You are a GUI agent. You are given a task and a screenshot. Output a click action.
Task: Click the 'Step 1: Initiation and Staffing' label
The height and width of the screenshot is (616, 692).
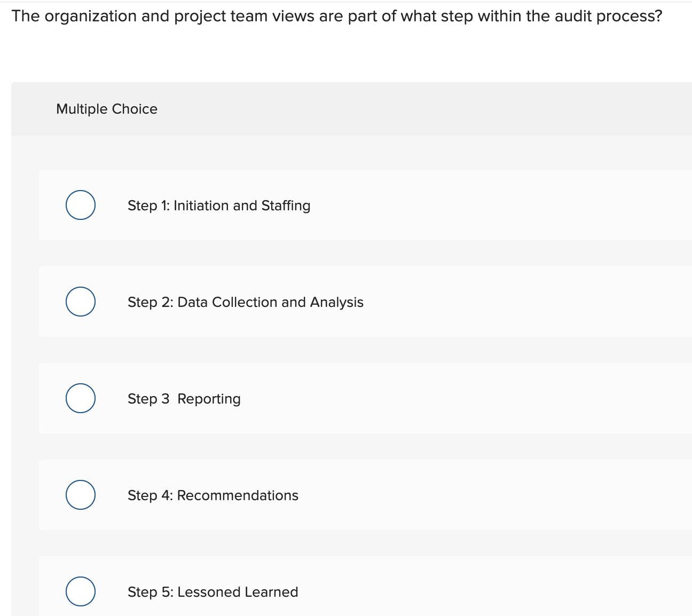click(219, 206)
